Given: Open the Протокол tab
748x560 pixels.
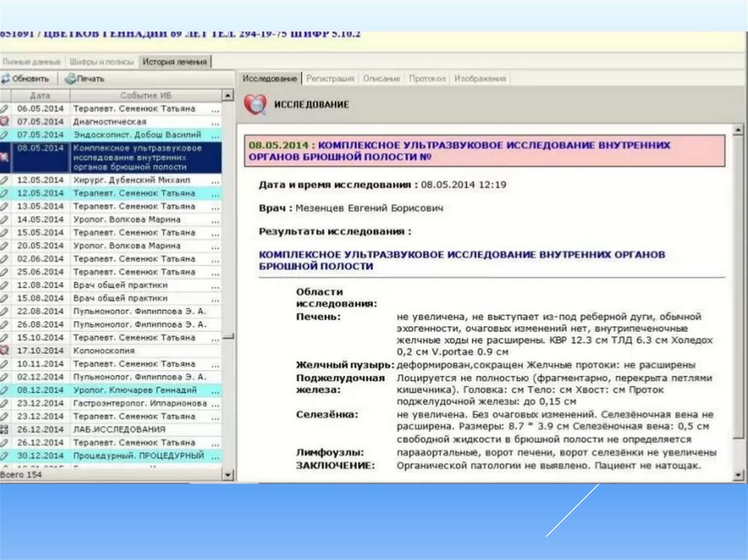Looking at the screenshot, I should click(427, 78).
